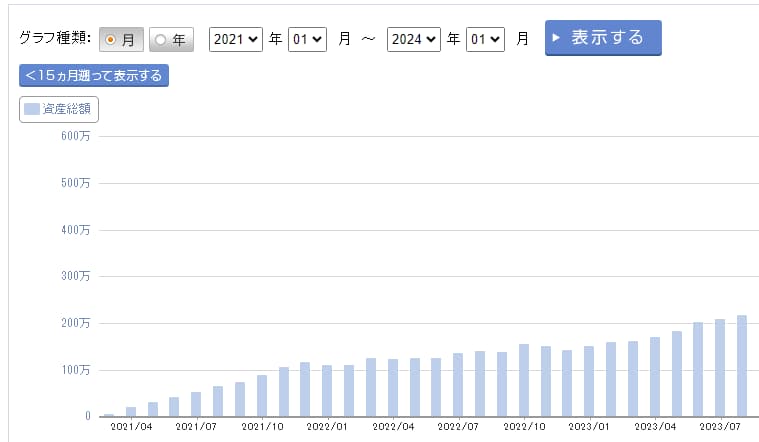Click the bar above 2021/04
Screen dimensions: 759x442
click(x=131, y=411)
